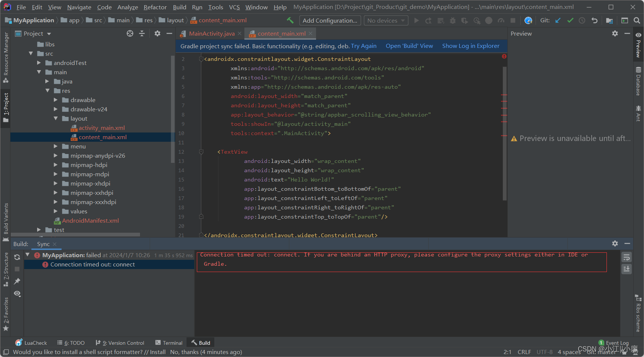644x357 pixels.
Task: Open the Event Log
Action: [x=614, y=343]
